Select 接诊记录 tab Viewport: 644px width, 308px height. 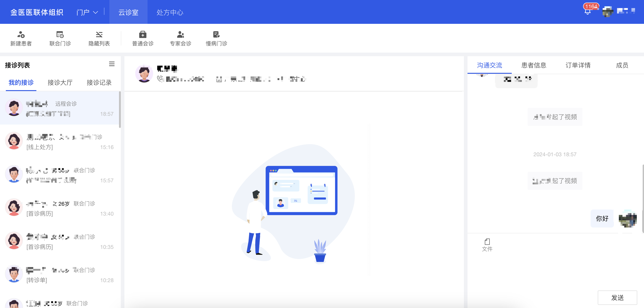(x=99, y=82)
